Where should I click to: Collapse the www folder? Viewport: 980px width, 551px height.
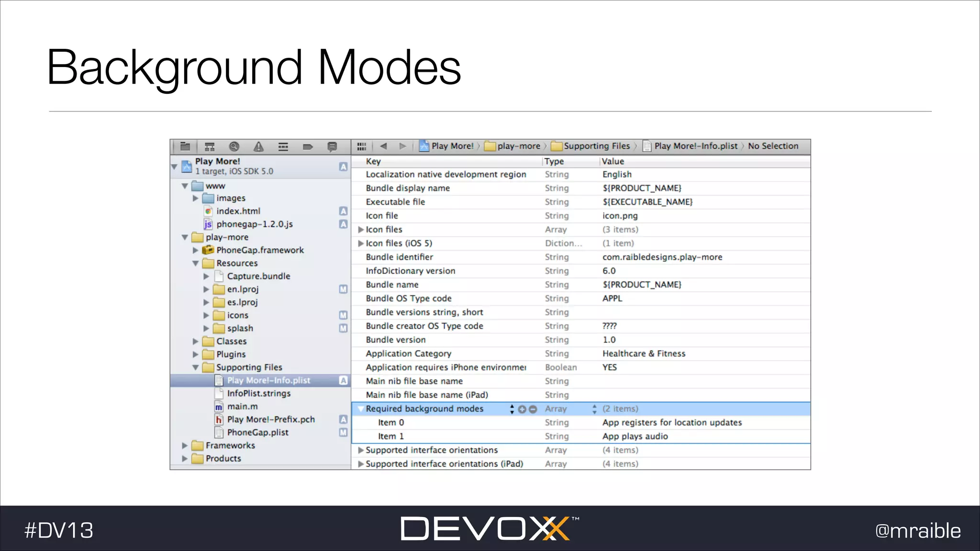185,186
